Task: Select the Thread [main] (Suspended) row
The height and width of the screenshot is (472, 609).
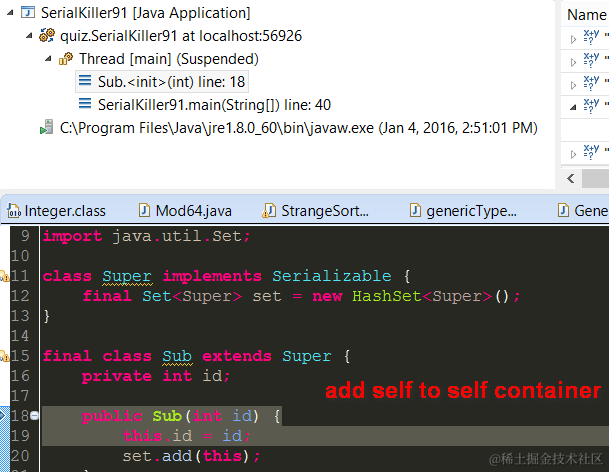Action: [x=169, y=59]
